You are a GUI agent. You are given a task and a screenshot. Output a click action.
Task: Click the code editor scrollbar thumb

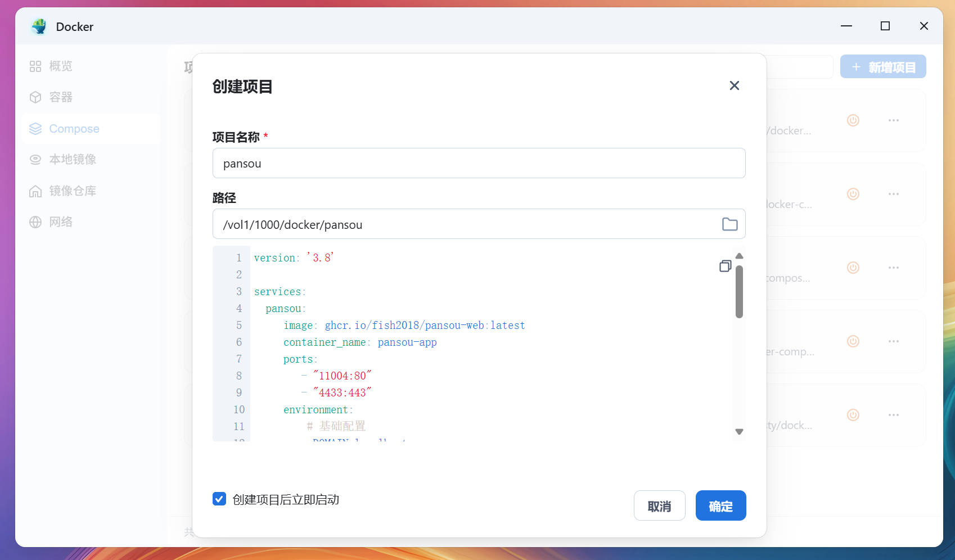point(739,291)
